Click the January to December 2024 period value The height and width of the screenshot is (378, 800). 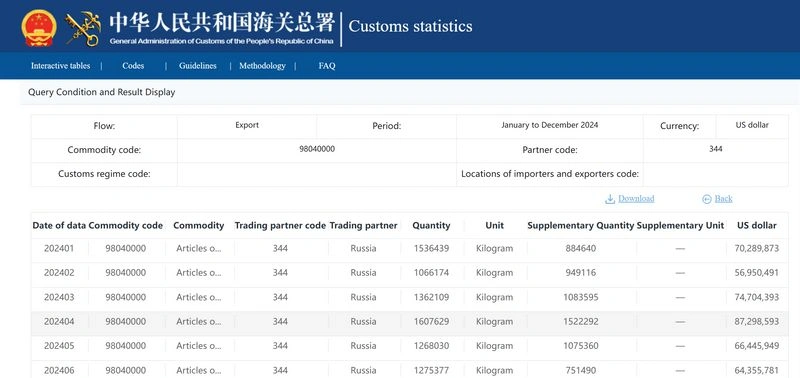click(x=550, y=125)
